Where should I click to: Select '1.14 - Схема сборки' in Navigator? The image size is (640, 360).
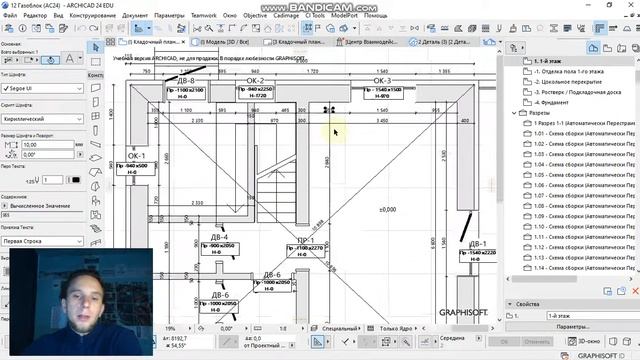tap(584, 268)
